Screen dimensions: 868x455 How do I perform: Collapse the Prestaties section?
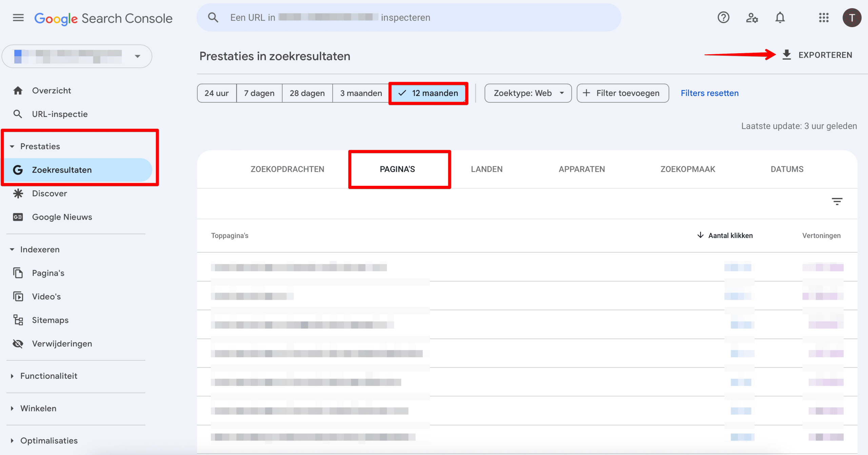tap(12, 146)
